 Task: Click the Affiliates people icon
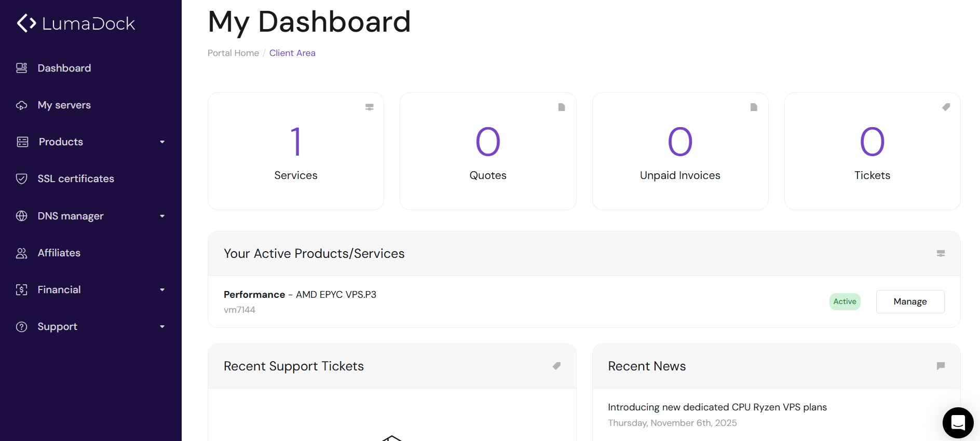point(22,253)
